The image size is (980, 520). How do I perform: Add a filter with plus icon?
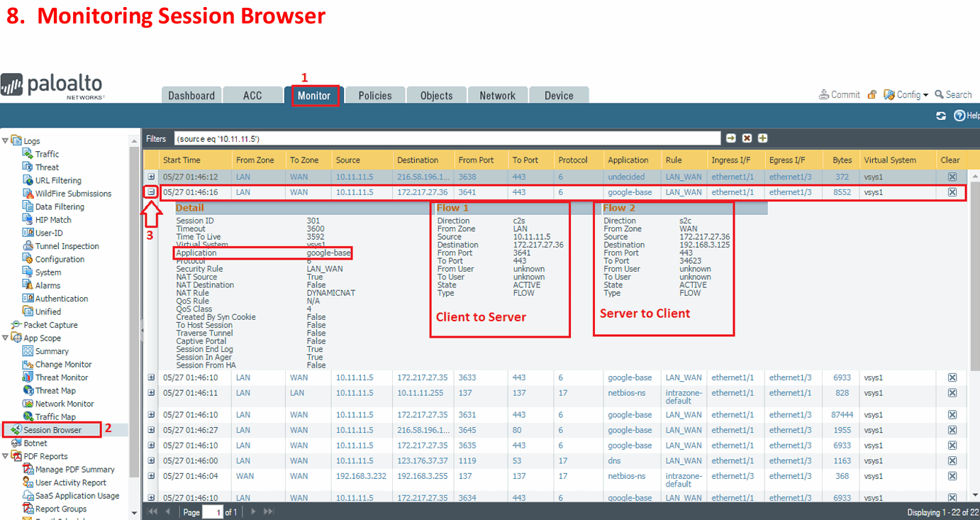(762, 138)
